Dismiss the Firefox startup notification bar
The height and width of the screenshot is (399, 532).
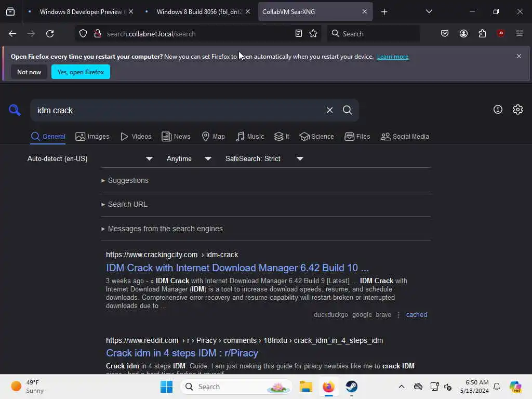point(519,56)
